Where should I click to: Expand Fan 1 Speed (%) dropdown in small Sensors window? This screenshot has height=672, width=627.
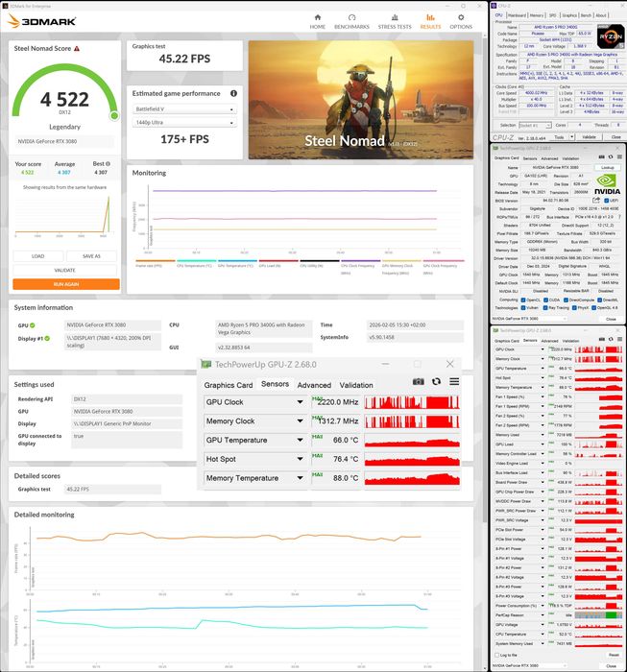tap(543, 396)
